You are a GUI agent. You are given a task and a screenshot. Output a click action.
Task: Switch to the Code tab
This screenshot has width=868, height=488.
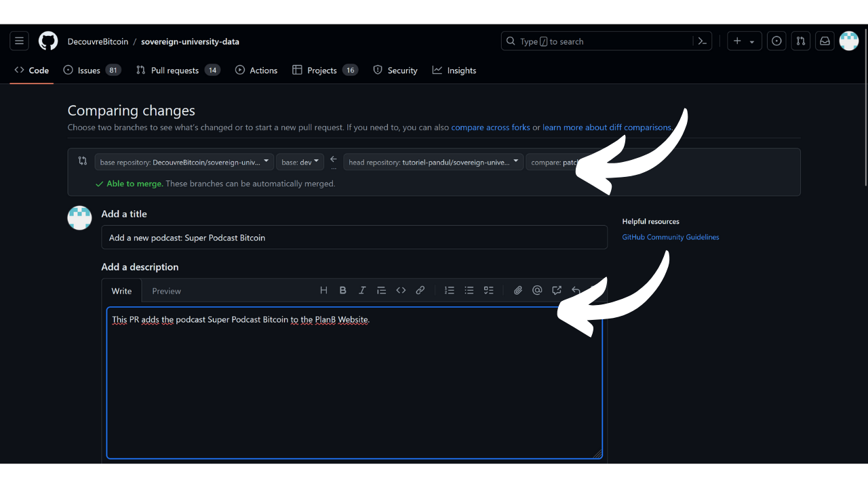(32, 70)
